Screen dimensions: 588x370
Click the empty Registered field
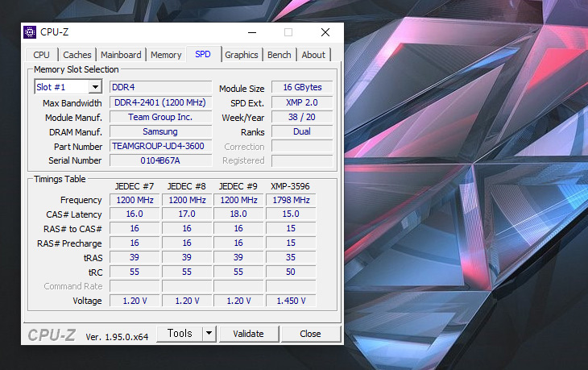pyautogui.click(x=302, y=160)
